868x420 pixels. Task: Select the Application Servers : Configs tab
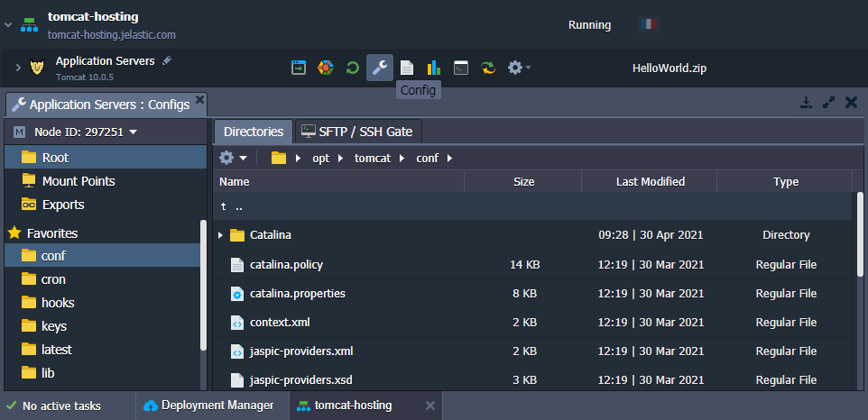[x=106, y=105]
